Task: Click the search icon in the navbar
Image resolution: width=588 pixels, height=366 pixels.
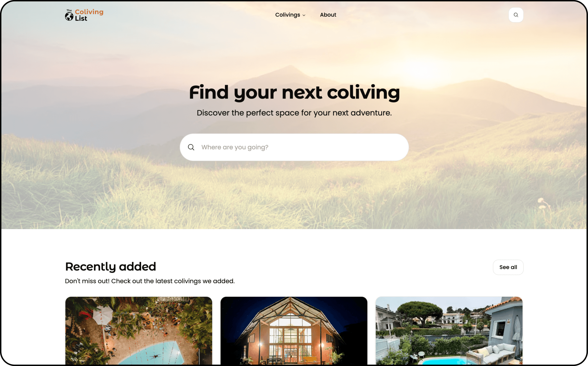Action: point(515,15)
